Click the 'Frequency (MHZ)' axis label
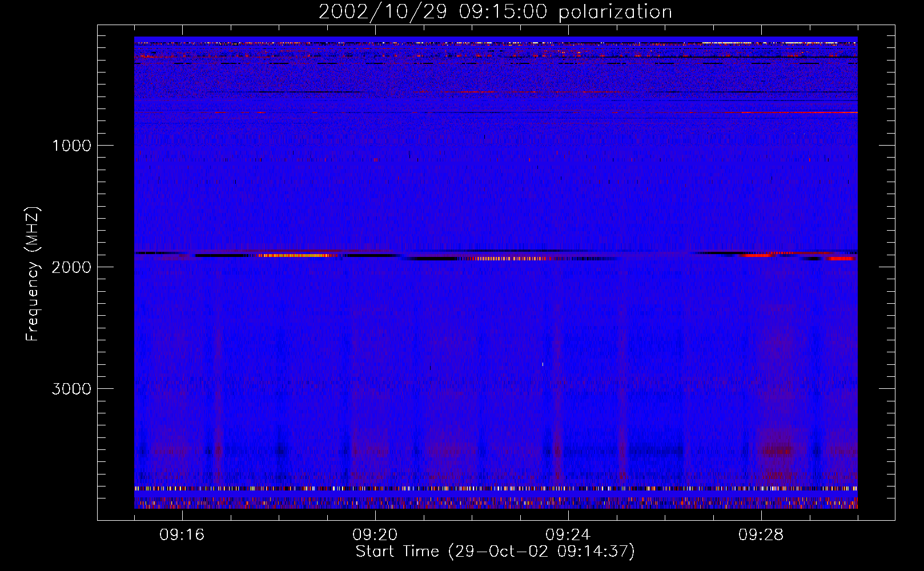924x571 pixels. pos(33,274)
